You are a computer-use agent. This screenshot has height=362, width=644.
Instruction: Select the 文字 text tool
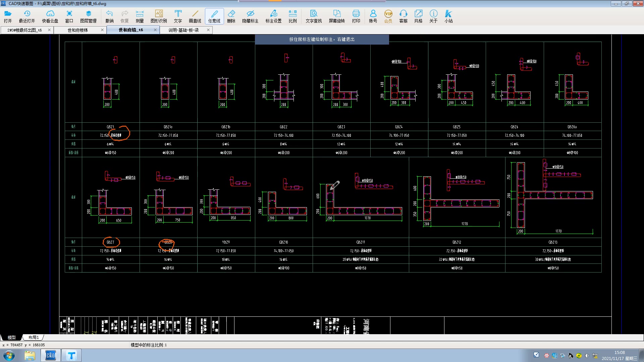tap(178, 16)
